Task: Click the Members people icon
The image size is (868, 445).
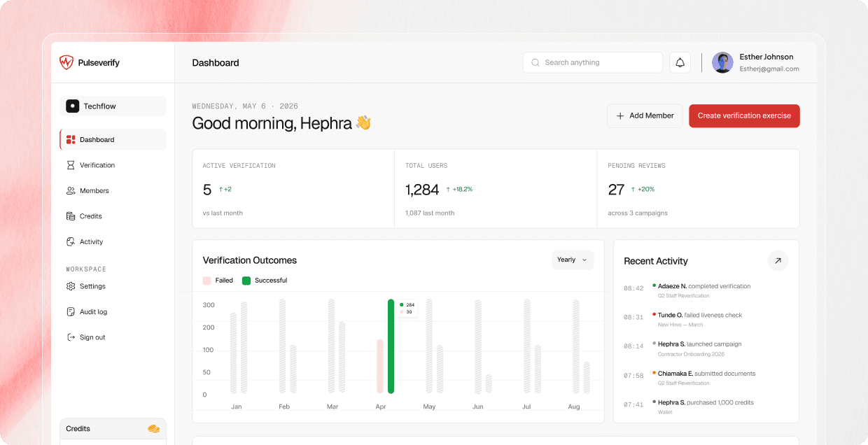Action: click(71, 191)
